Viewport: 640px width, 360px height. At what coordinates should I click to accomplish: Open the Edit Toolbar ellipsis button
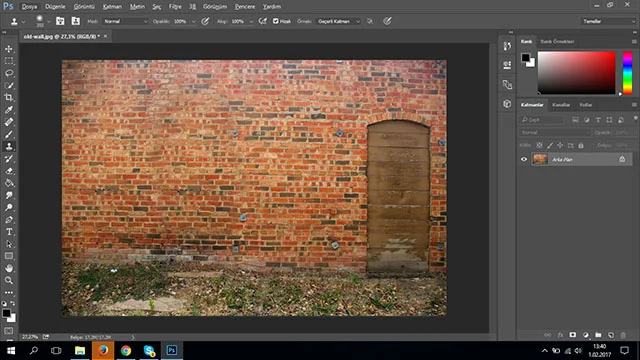click(x=9, y=293)
